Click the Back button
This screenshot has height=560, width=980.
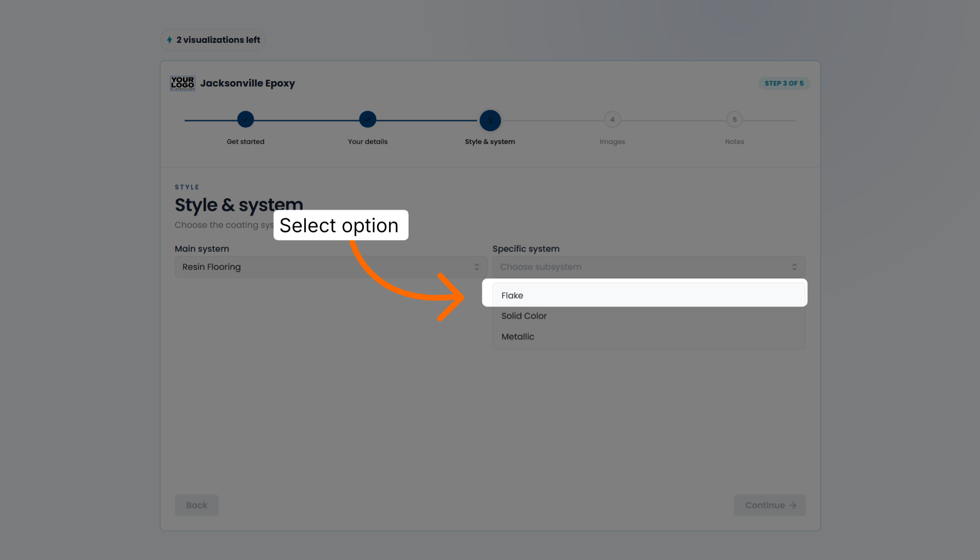(x=197, y=505)
